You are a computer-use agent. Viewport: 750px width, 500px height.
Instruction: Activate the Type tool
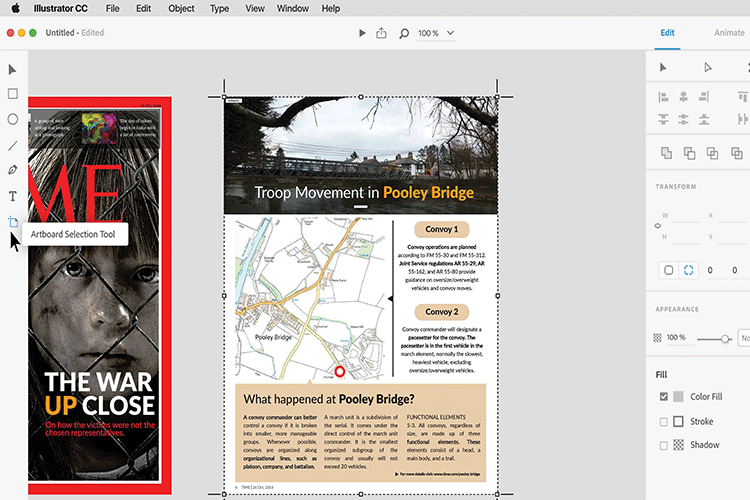(13, 196)
